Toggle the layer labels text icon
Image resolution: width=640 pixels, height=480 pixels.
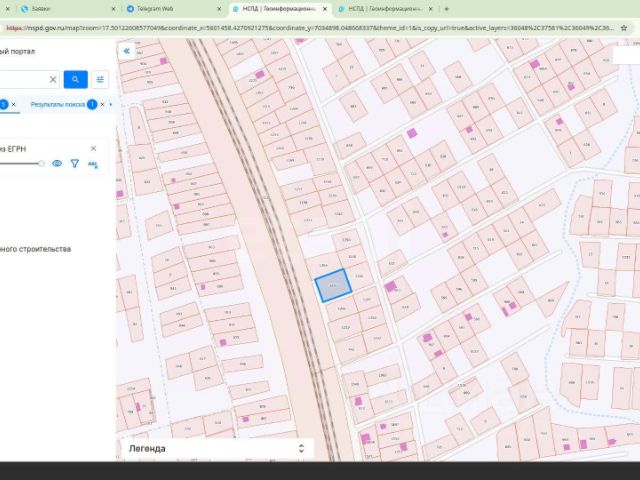coord(93,164)
